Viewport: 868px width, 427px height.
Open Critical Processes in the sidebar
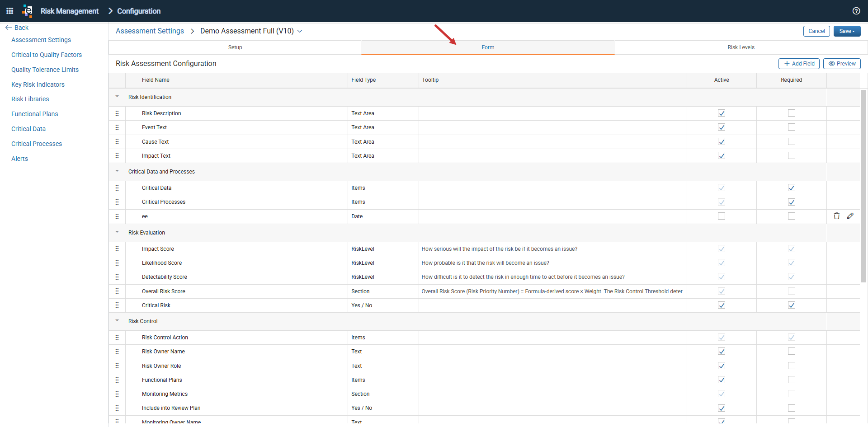[37, 144]
